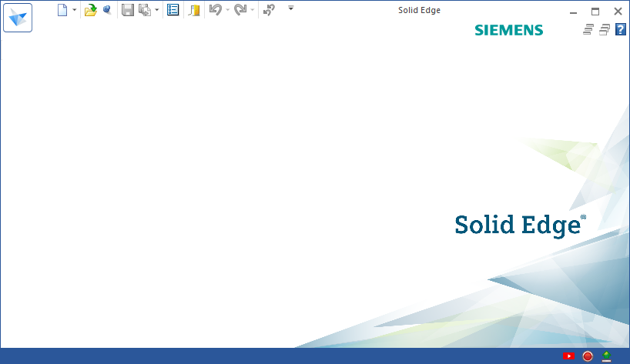Expand the Undo history dropdown
Image resolution: width=630 pixels, height=364 pixels.
228,10
